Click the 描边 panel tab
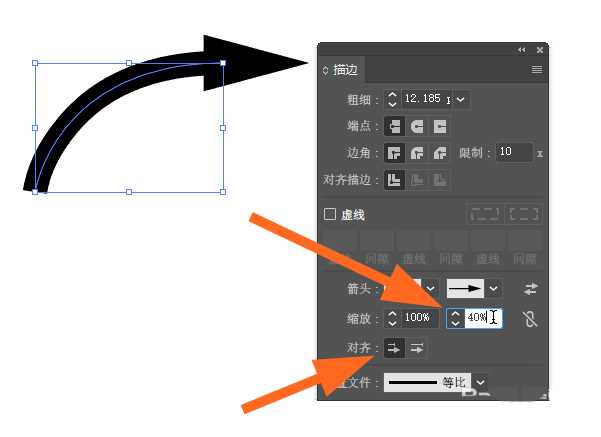Image resolution: width=601 pixels, height=437 pixels. pyautogui.click(x=344, y=70)
